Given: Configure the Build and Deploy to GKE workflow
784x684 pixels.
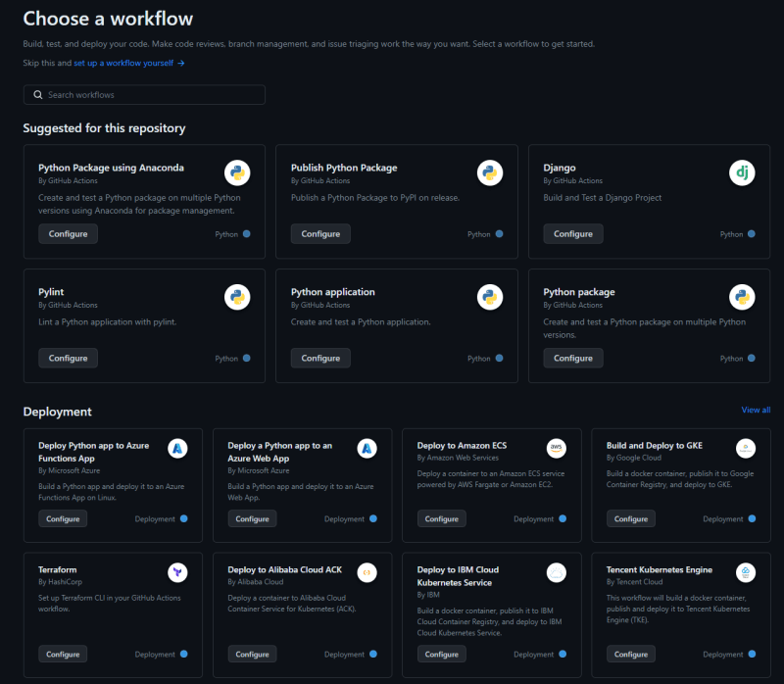Looking at the screenshot, I should [631, 519].
